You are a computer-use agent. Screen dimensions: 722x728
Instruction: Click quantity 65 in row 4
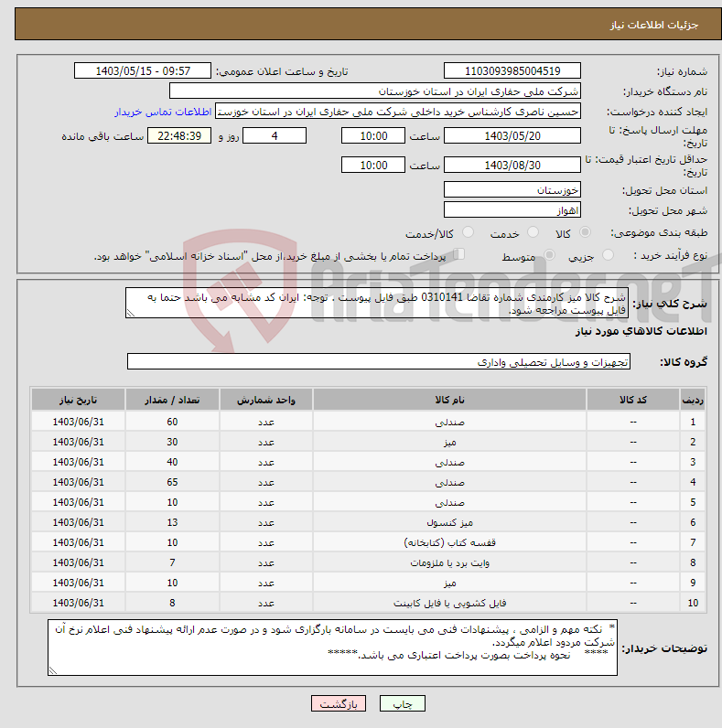[172, 482]
